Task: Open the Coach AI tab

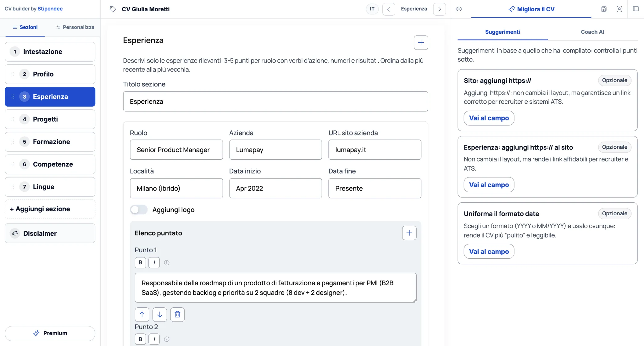Action: pos(592,32)
